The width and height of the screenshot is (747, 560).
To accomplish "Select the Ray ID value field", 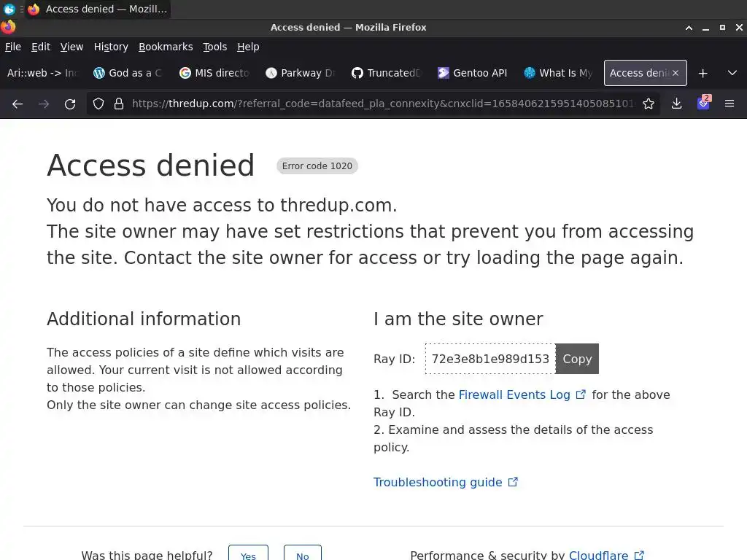I will tap(490, 359).
